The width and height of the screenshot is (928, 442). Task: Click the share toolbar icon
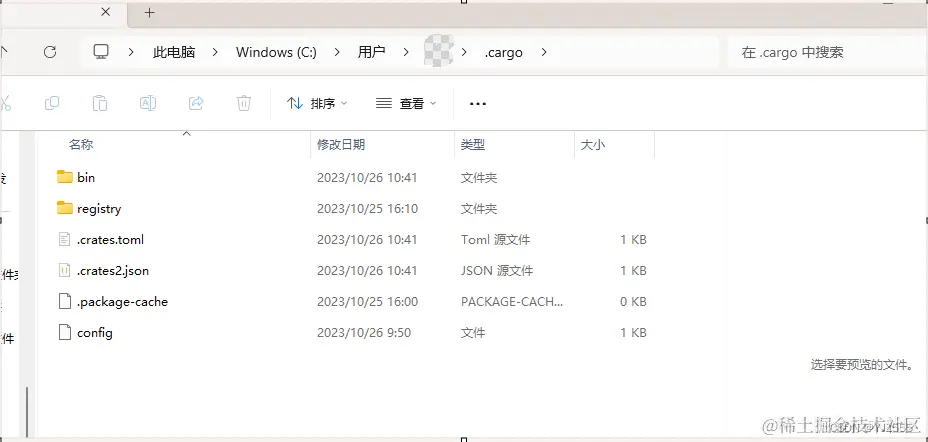click(196, 104)
